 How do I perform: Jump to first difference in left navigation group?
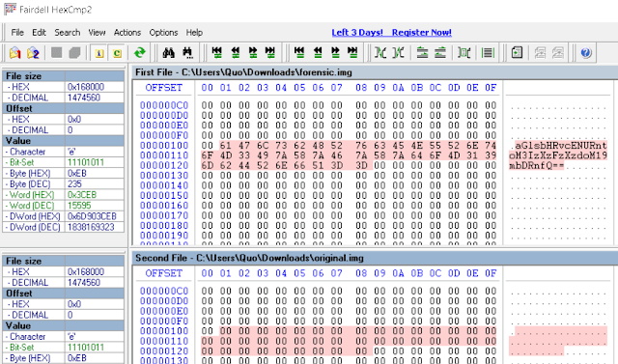pyautogui.click(x=216, y=52)
